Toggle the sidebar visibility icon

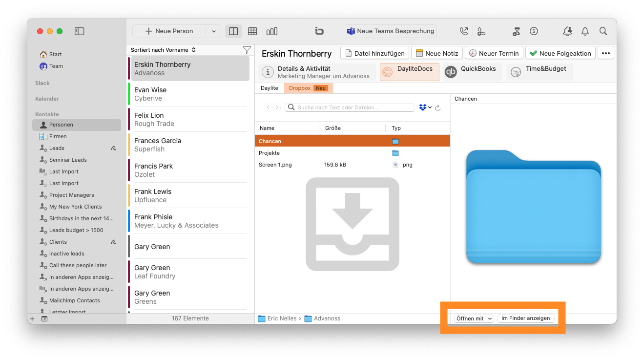[80, 31]
